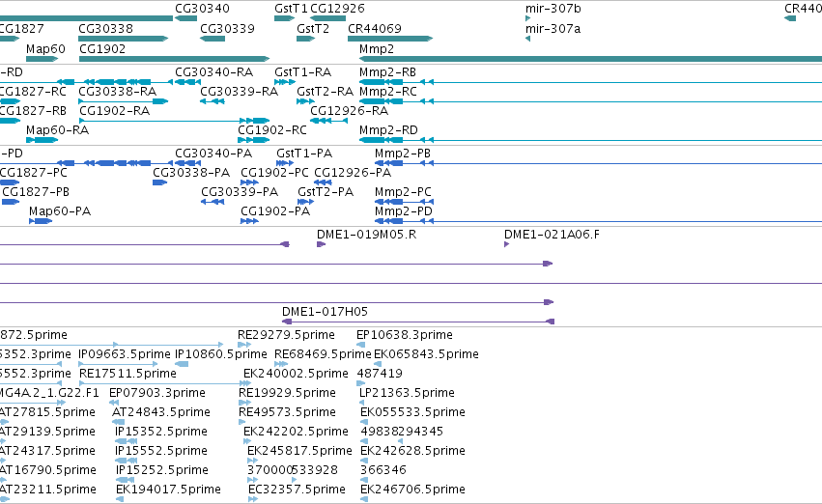Click the CG30338-RA transcript label
This screenshot has height=504, width=822.
click(x=118, y=92)
